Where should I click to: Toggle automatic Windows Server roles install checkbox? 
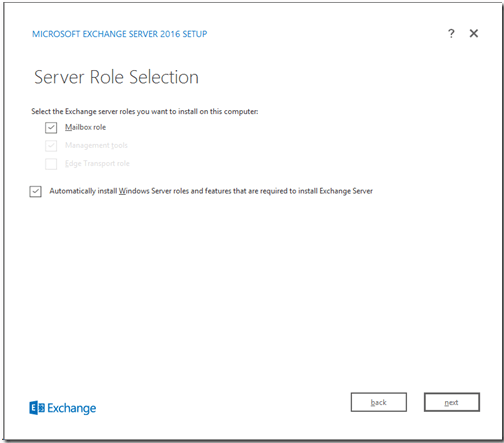(x=35, y=192)
